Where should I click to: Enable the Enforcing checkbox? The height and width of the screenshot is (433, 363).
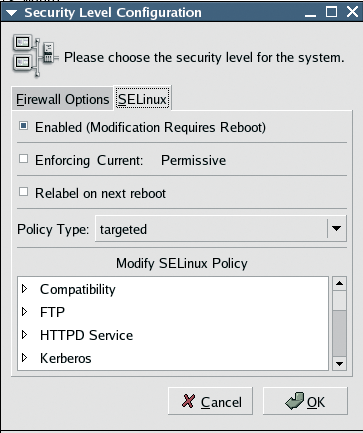[x=23, y=159]
